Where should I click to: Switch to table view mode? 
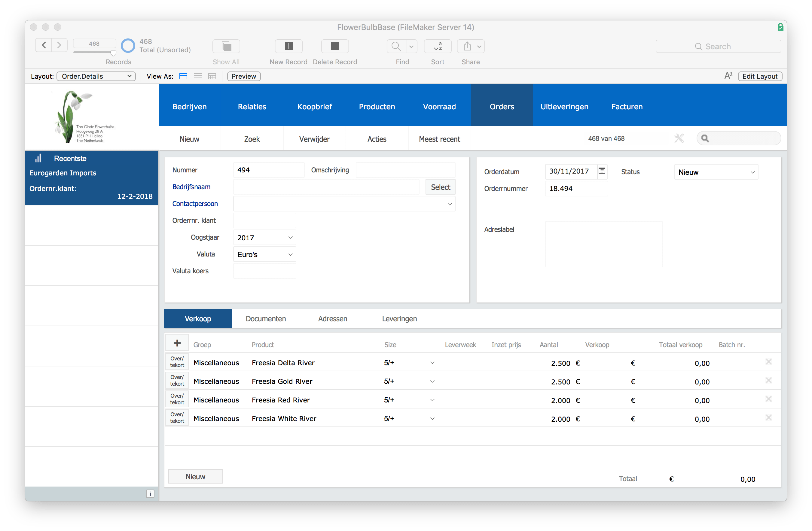click(212, 76)
